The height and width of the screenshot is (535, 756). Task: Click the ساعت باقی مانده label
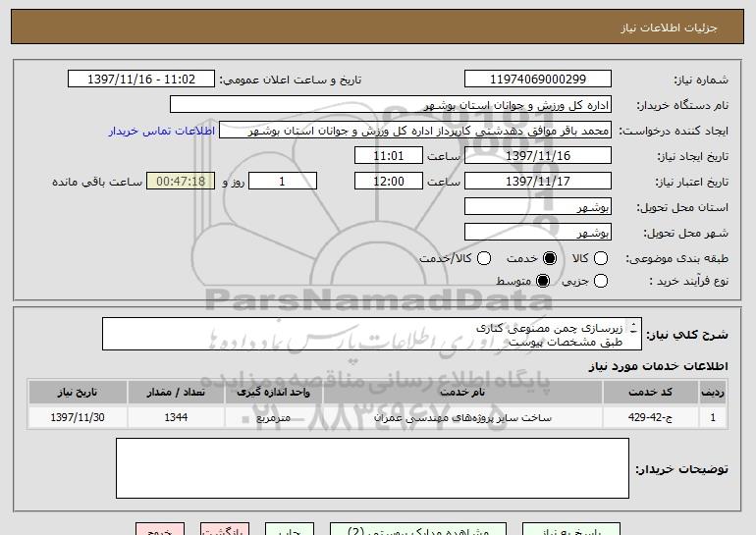pyautogui.click(x=97, y=182)
